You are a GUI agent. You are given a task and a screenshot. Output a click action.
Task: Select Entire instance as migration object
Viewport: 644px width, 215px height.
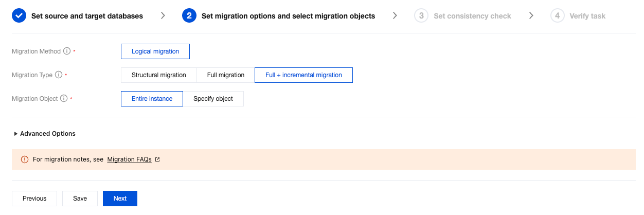click(x=152, y=99)
